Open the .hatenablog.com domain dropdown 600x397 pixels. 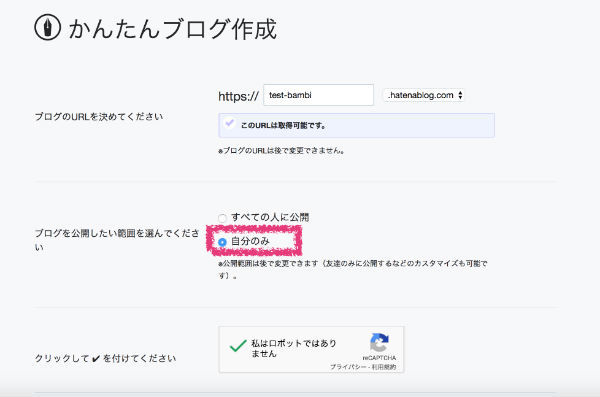click(x=425, y=95)
